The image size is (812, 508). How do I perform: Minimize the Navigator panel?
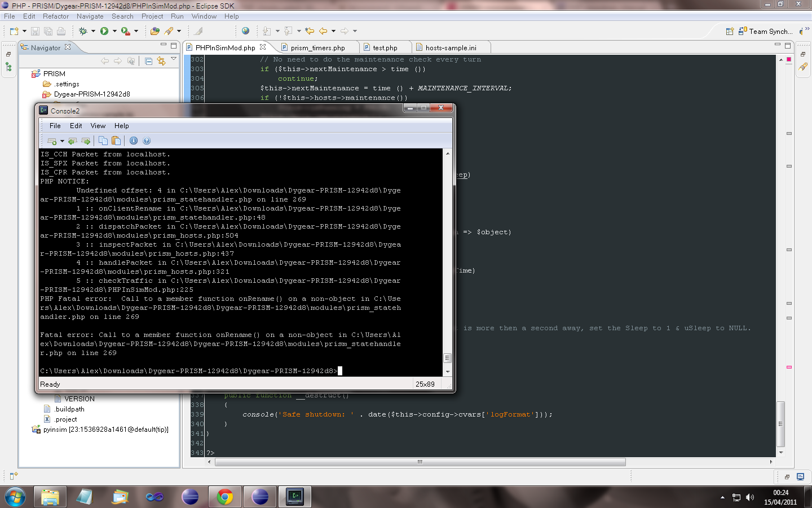[164, 45]
